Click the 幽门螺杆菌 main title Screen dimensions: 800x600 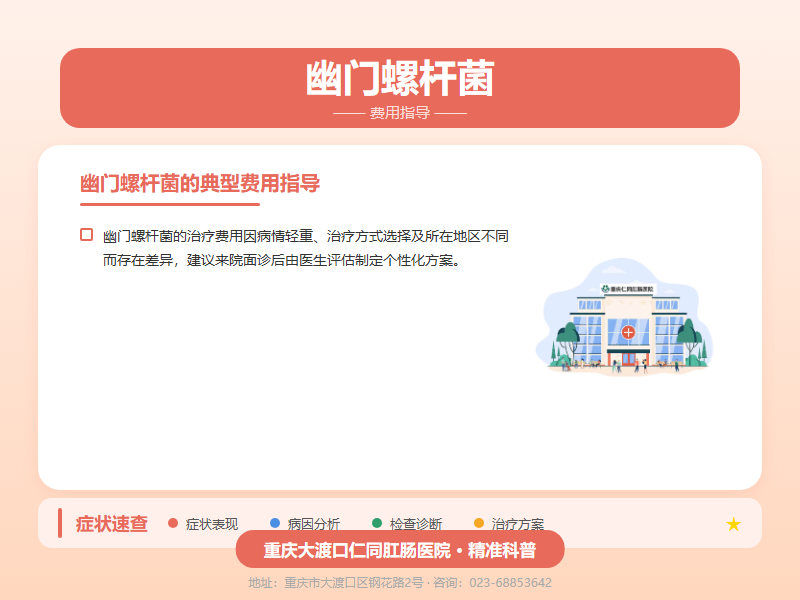[x=400, y=78]
